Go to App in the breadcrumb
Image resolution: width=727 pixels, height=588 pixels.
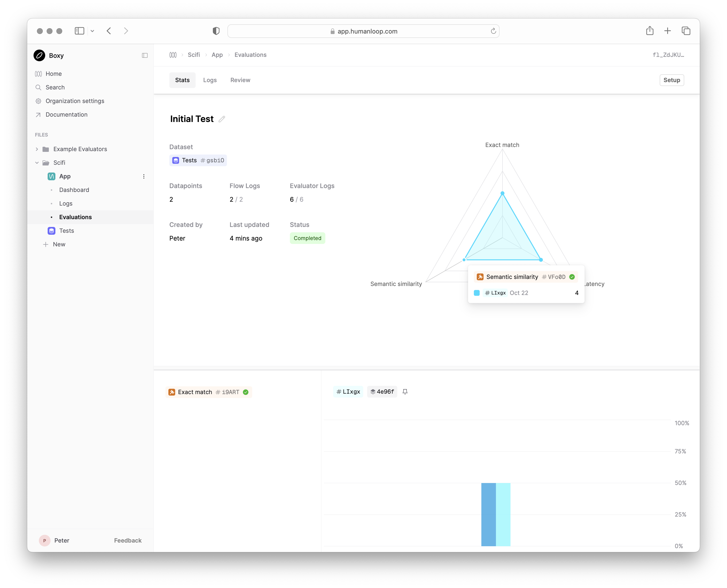[x=217, y=55]
